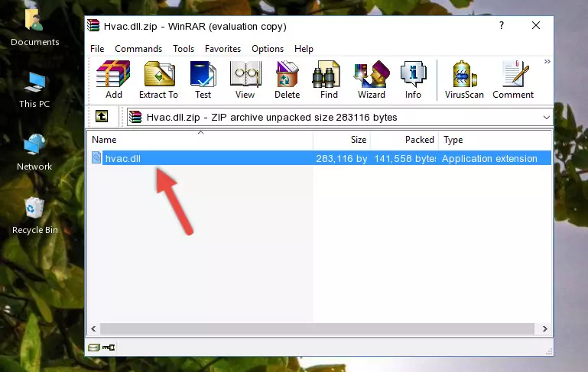This screenshot has width=588, height=372.
Task: Click the 283,116 size value
Action: coord(341,158)
